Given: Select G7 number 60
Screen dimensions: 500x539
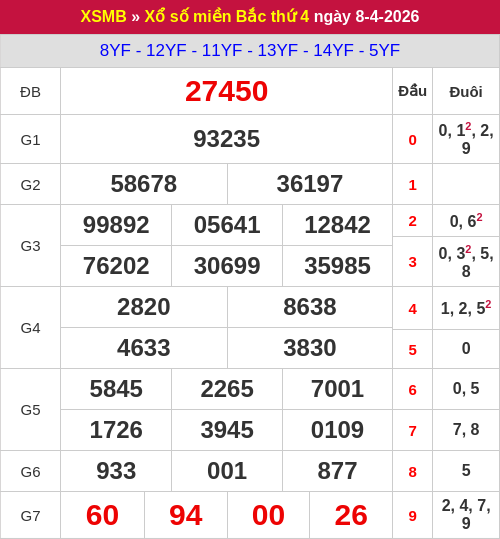Looking at the screenshot, I should [x=102, y=515].
